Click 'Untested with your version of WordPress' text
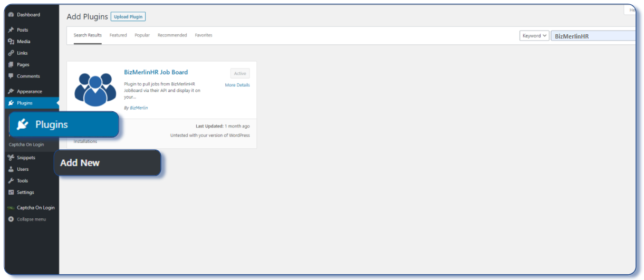This screenshot has height=280, width=644. click(x=210, y=136)
